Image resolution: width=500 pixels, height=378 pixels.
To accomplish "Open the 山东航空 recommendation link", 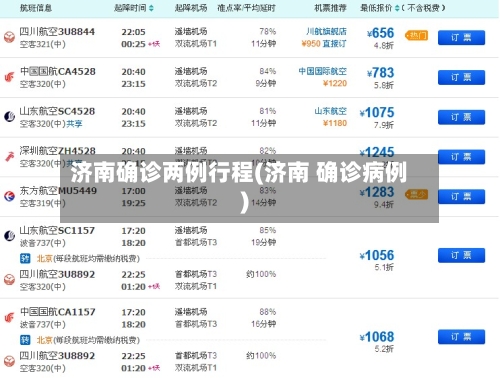I will coord(330,111).
